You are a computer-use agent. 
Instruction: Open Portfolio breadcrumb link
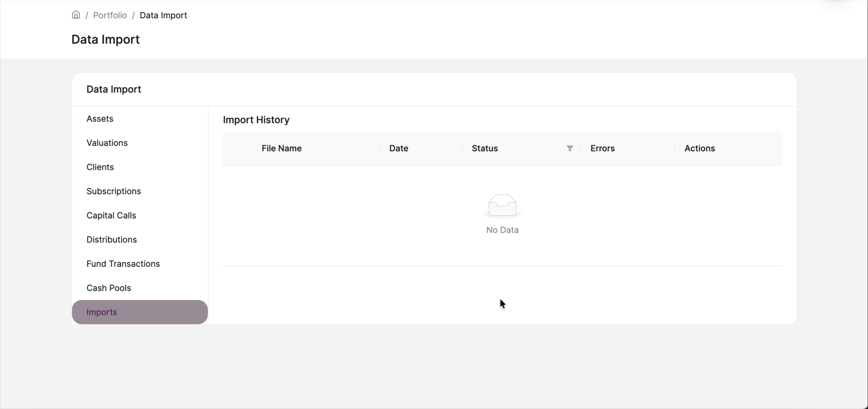pyautogui.click(x=110, y=15)
